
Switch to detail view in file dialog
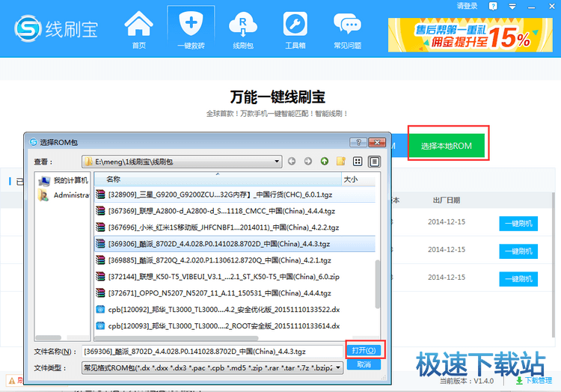(x=374, y=161)
